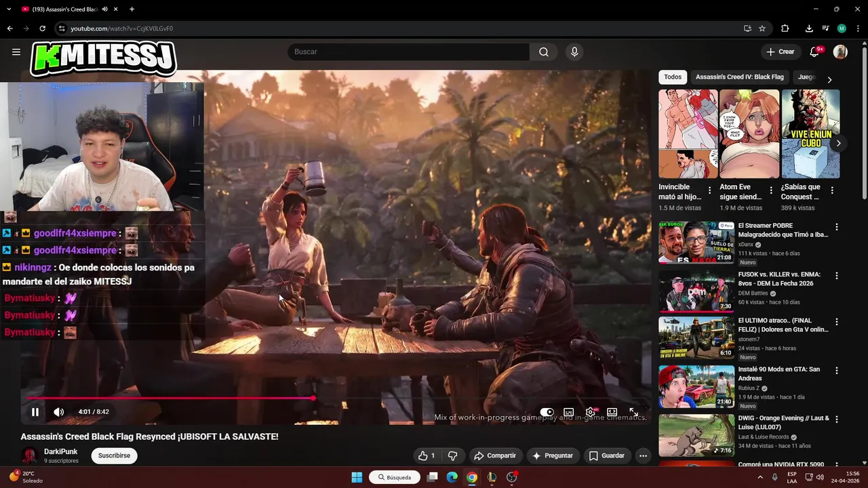Open options for 'DWIG - Orange Evening' video

tap(836, 420)
